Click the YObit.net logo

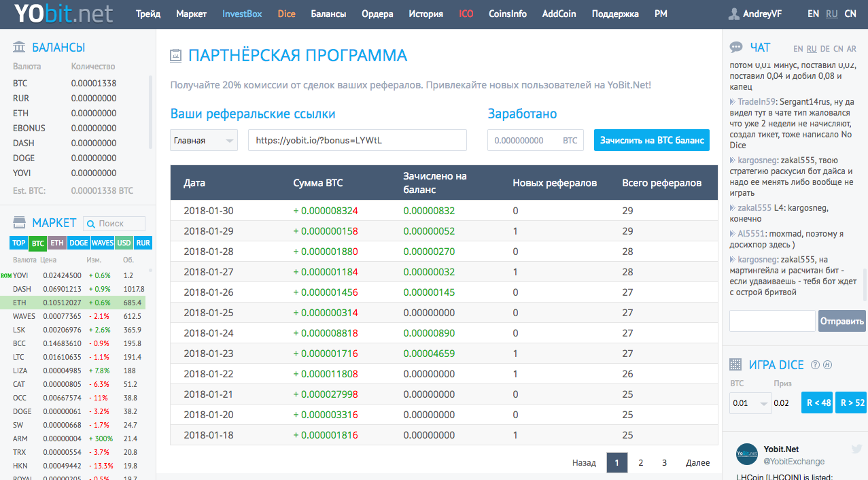63,14
